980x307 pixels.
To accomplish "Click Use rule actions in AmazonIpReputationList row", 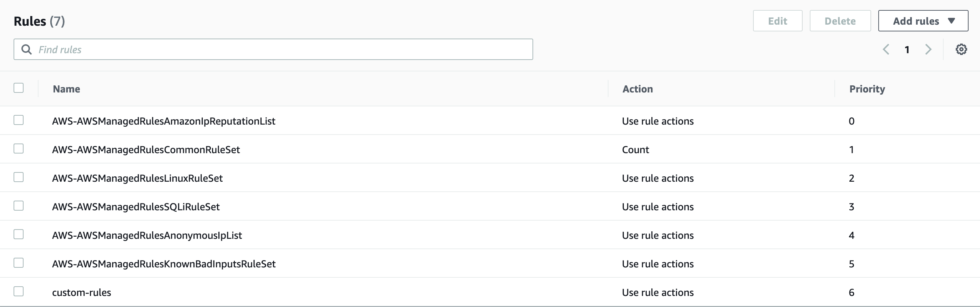I will click(x=658, y=121).
